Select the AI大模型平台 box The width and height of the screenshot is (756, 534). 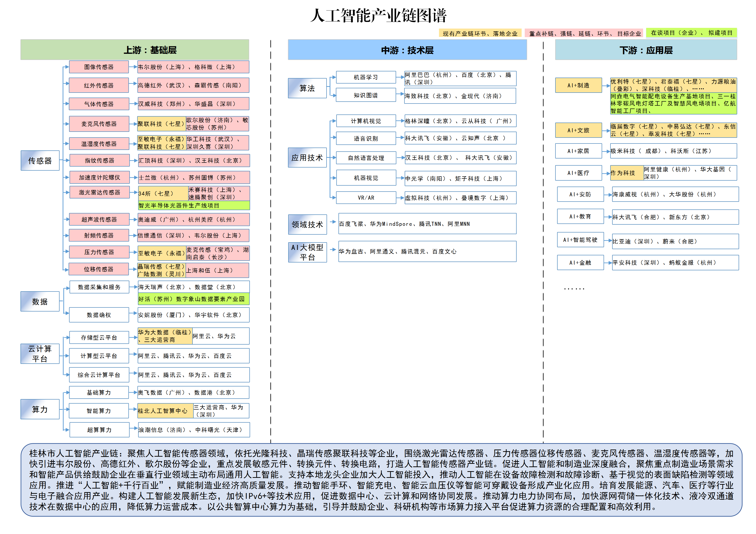(307, 252)
